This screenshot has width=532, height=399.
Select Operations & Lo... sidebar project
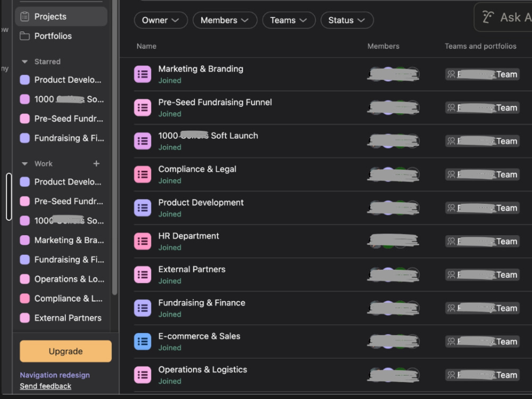pos(61,279)
